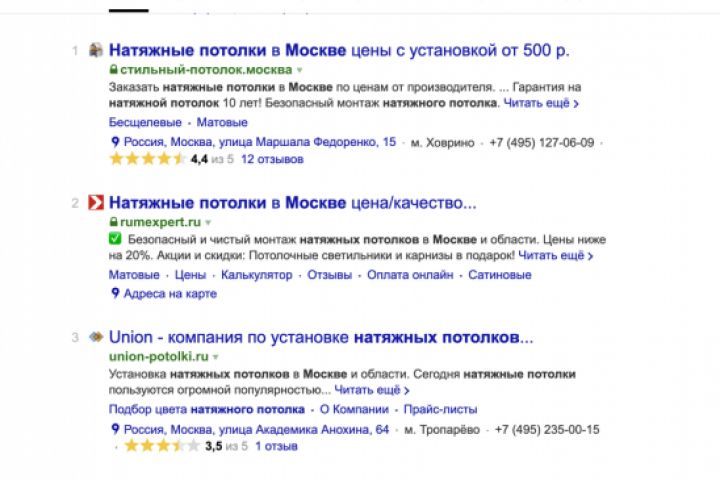The image size is (720, 480).
Task: Click the Union result favicon
Action: [96, 336]
